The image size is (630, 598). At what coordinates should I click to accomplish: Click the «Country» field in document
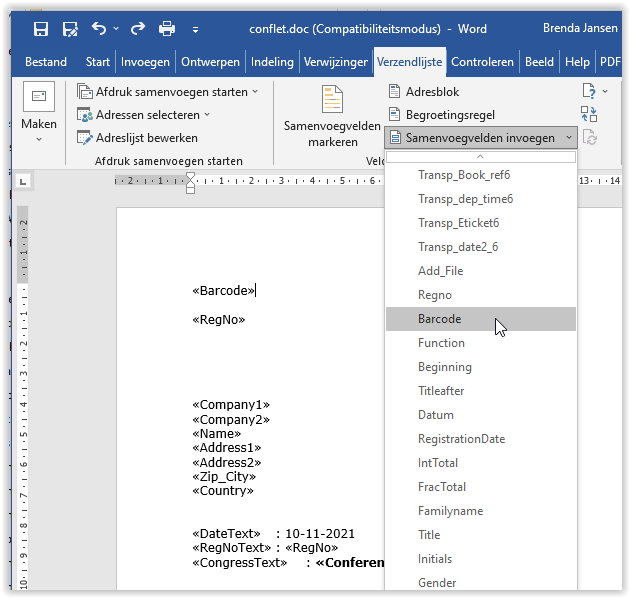point(223,491)
